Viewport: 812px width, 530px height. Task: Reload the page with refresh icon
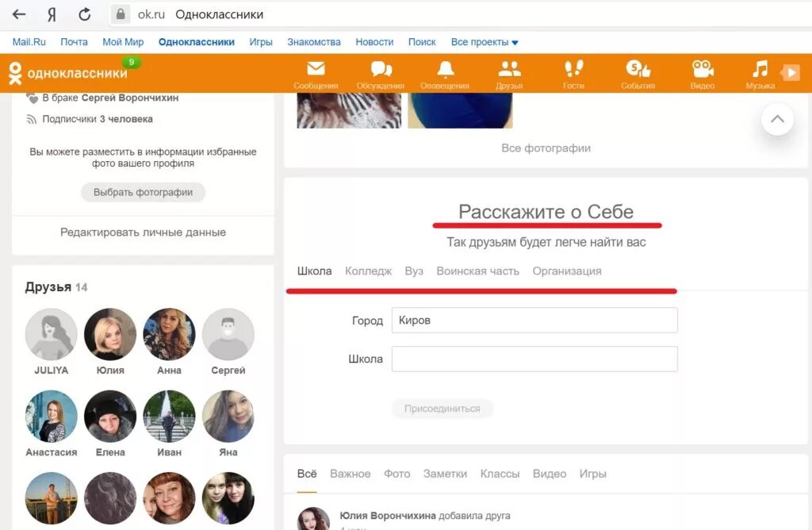(x=84, y=14)
